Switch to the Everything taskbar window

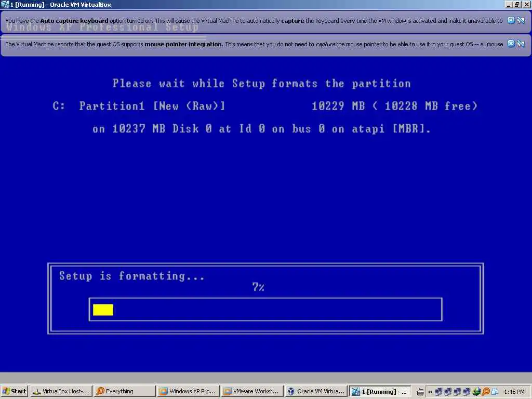tap(125, 391)
